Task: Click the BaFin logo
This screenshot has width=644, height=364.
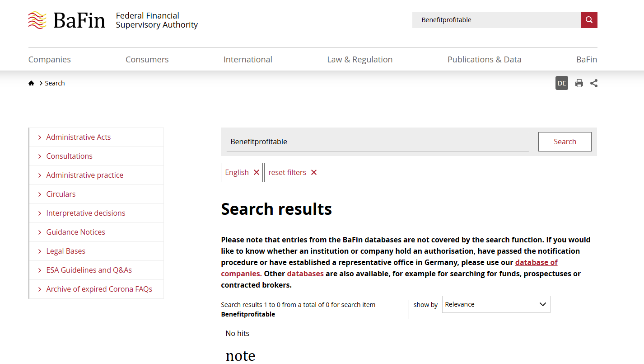Action: pos(67,20)
